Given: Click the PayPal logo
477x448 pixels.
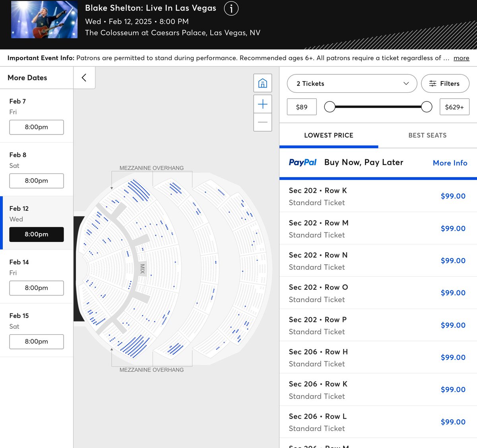Looking at the screenshot, I should (302, 162).
